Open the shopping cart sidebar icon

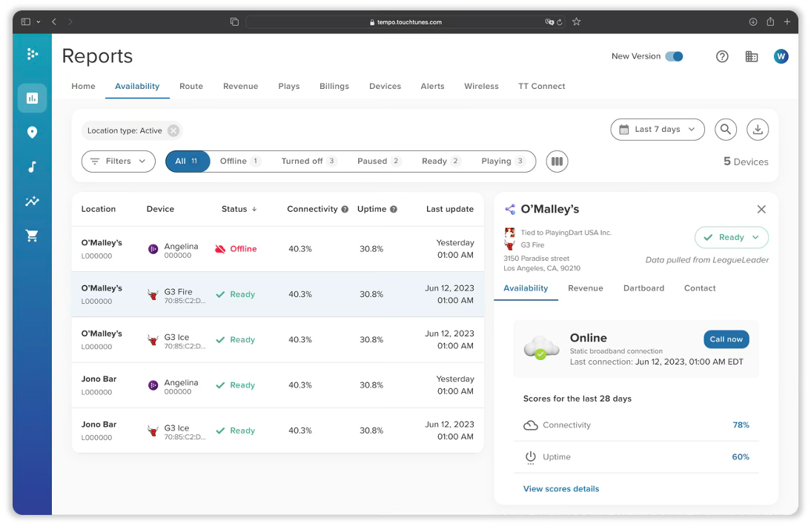pos(32,236)
